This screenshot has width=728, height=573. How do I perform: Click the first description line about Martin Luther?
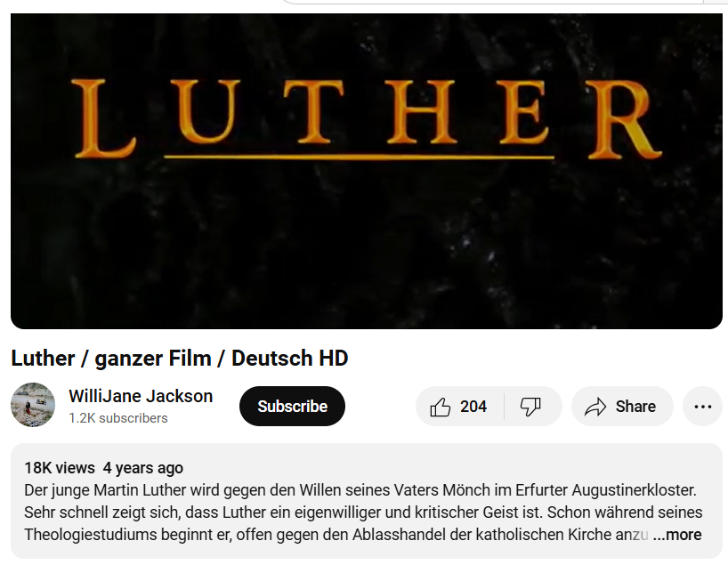pyautogui.click(x=360, y=490)
